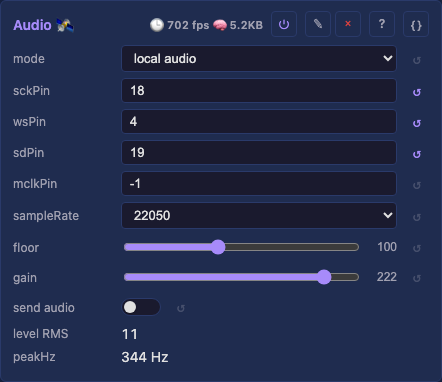Reset the mode setting to default
Screen dimensions: 442x382
[x=417, y=60]
